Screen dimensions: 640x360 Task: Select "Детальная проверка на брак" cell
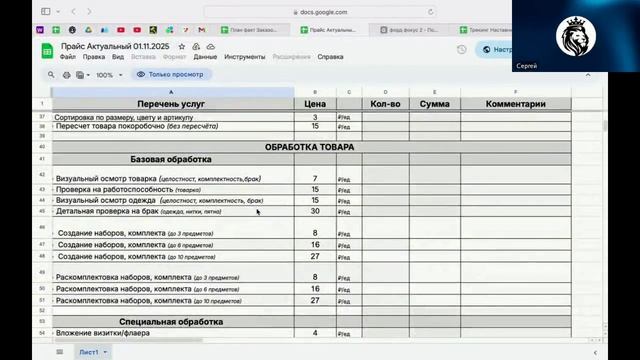173,211
